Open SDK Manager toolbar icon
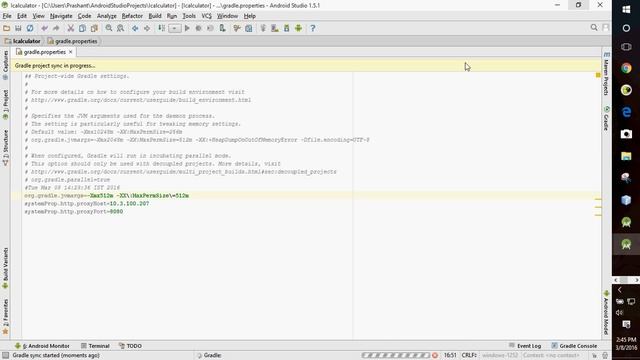 point(287,28)
